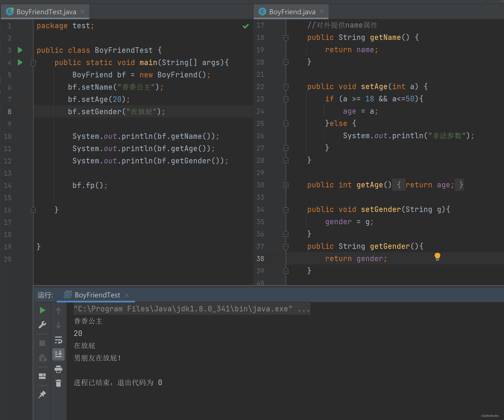Click the bf.fp() call on line 14

coord(90,185)
